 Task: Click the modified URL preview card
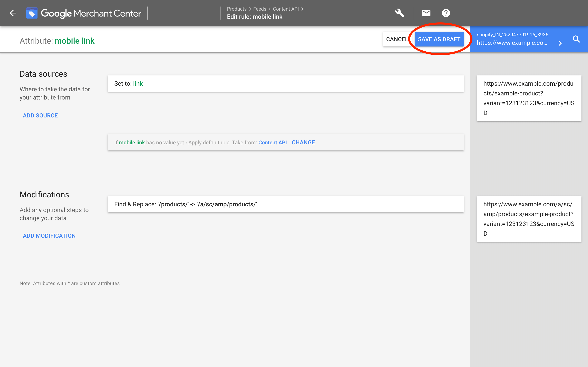click(x=529, y=219)
